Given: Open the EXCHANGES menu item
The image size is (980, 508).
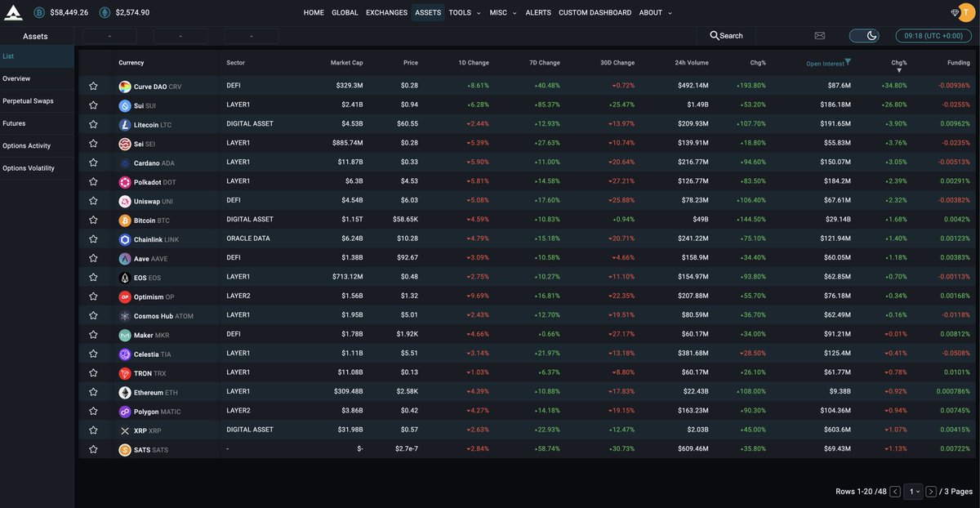Looking at the screenshot, I should click(386, 12).
